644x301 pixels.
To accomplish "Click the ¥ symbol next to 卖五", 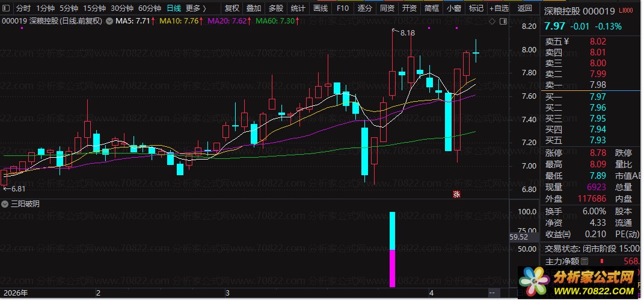I will 567,41.
